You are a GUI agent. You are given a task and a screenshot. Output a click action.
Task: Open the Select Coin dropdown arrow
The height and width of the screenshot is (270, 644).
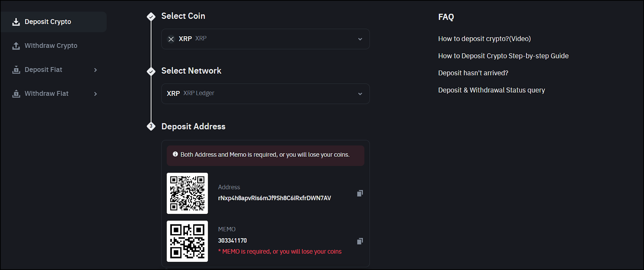[x=360, y=39]
